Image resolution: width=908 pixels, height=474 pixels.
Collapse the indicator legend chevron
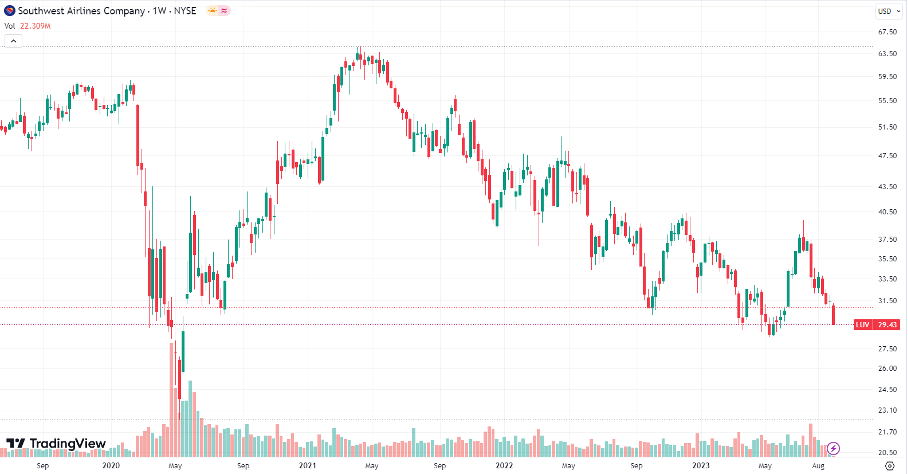pos(12,43)
